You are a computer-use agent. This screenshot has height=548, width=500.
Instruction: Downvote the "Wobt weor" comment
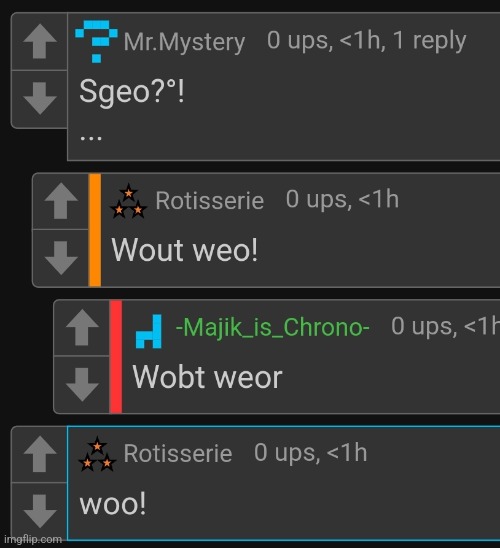82,384
